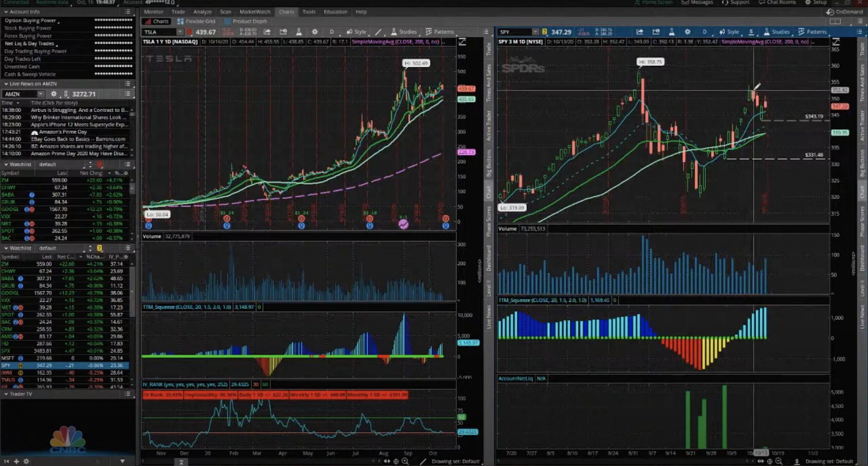This screenshot has width=868, height=466.
Task: Open the Product Depth view
Action: coord(246,21)
